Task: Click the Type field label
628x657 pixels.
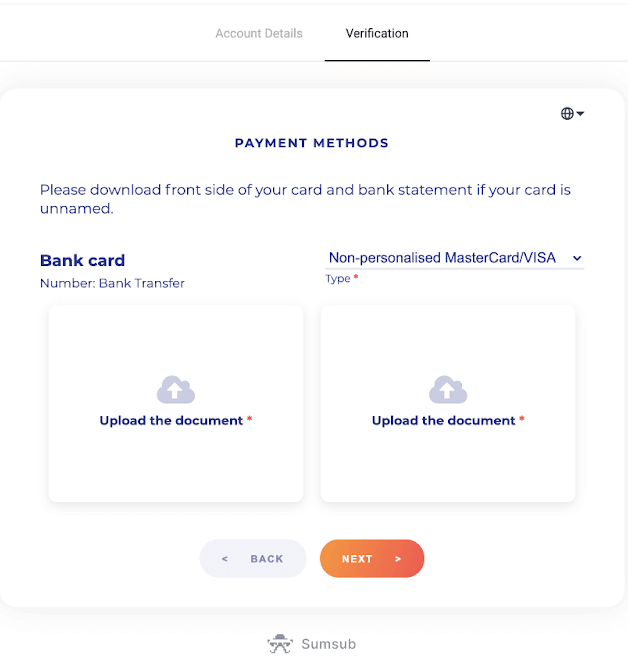Action: (x=338, y=279)
